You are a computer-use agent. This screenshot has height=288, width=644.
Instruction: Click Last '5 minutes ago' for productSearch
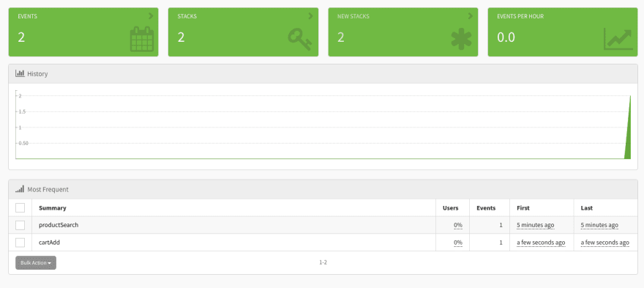coord(599,225)
